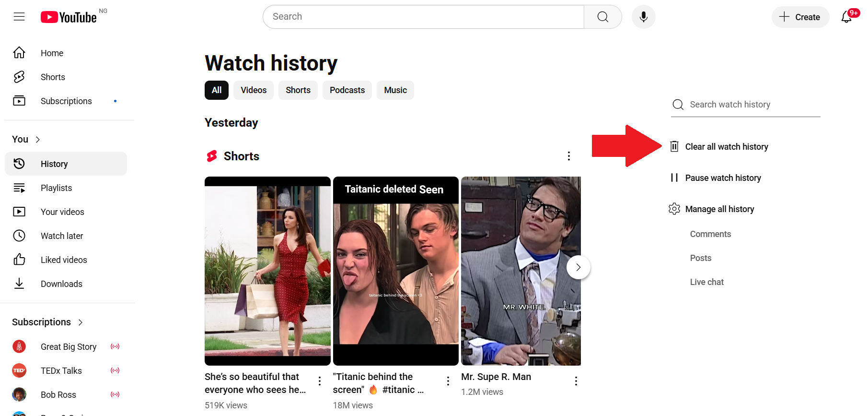Click the Your videos sidebar label
This screenshot has width=868, height=416.
click(x=62, y=212)
